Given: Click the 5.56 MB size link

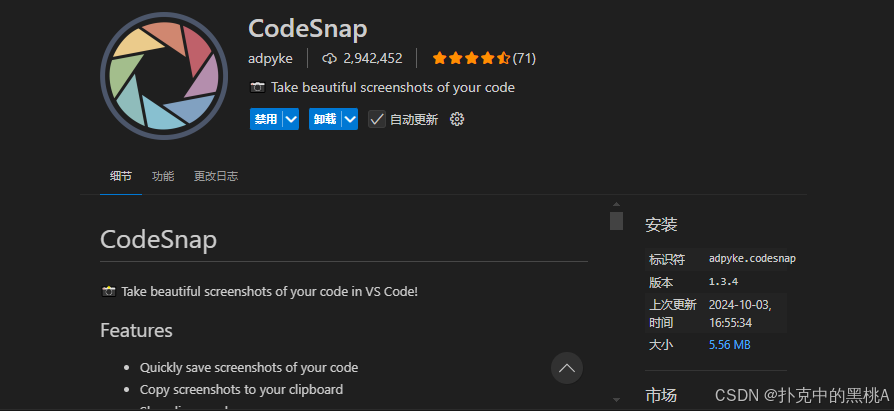Looking at the screenshot, I should [x=729, y=345].
